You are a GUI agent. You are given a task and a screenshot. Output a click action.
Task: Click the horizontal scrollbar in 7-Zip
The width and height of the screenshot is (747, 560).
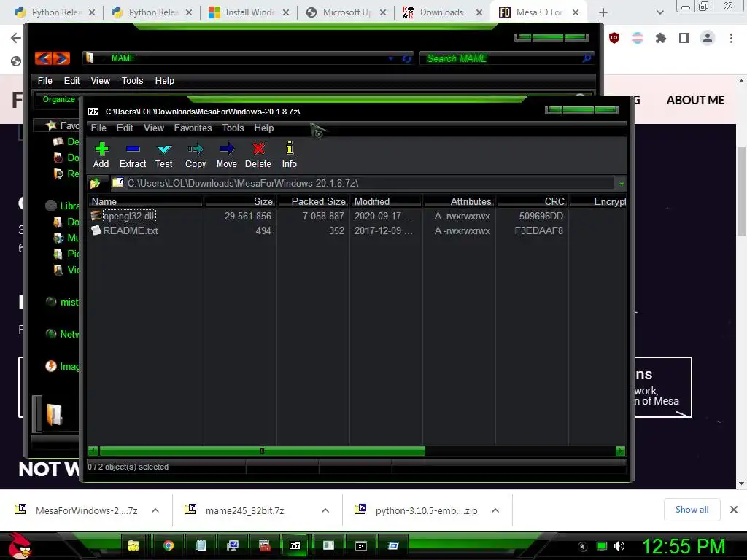pos(262,451)
